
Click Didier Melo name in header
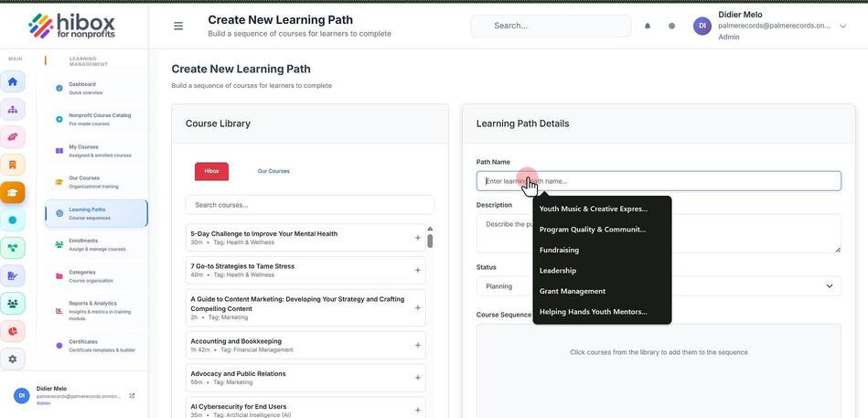(740, 15)
